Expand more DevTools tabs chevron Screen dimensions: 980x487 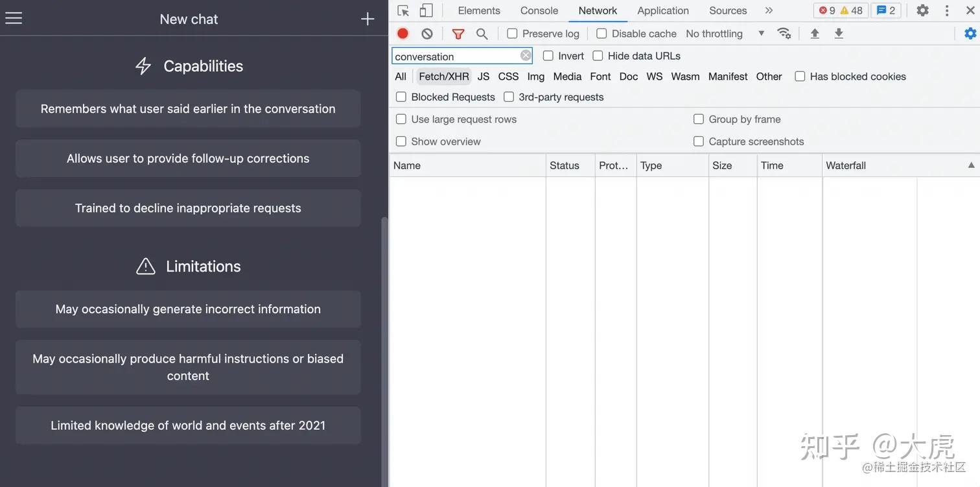click(769, 10)
